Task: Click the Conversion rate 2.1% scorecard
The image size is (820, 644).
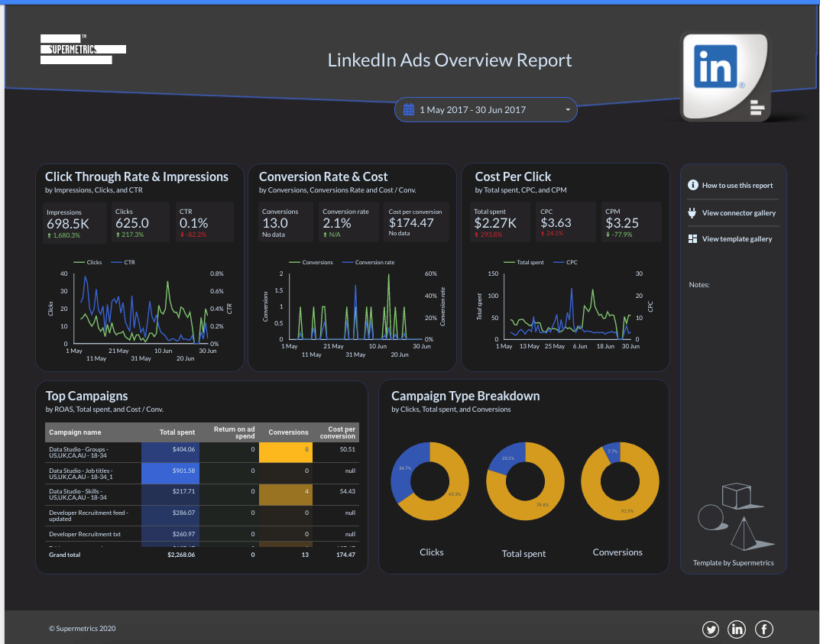Action: pyautogui.click(x=348, y=222)
